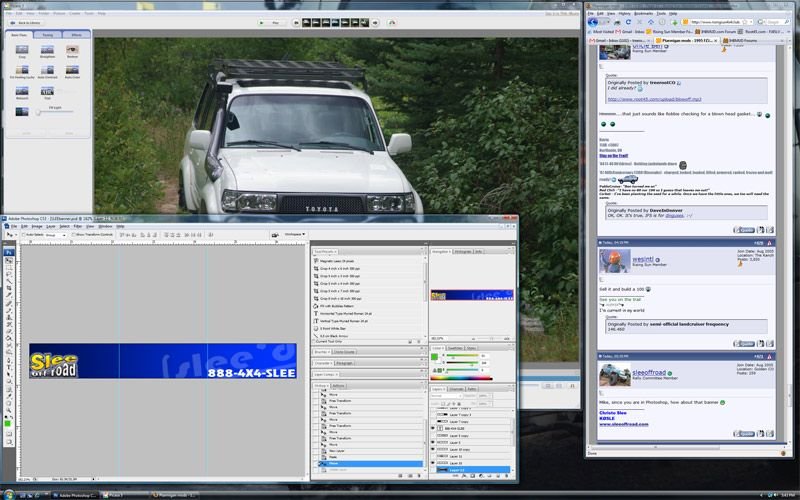Open the Workspace dropdown in Photoshop
Viewport: 800px width, 500px height.
pos(295,234)
